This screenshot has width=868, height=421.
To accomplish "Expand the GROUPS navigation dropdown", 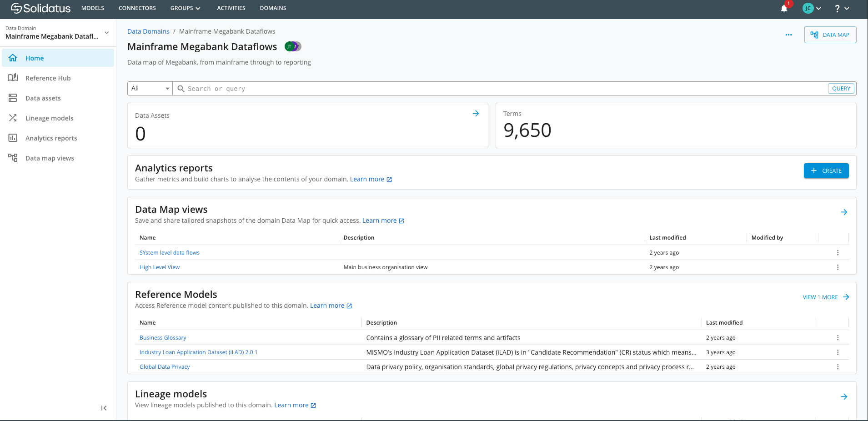I will tap(186, 8).
